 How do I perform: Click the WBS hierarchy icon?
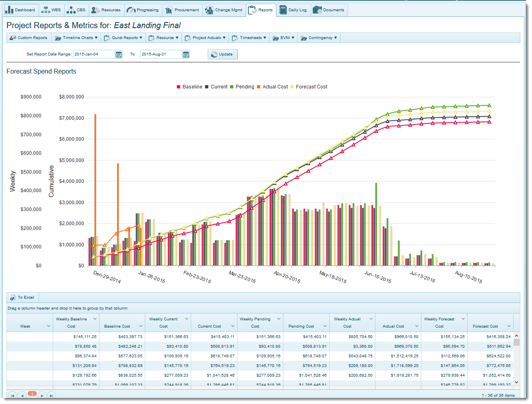click(45, 10)
